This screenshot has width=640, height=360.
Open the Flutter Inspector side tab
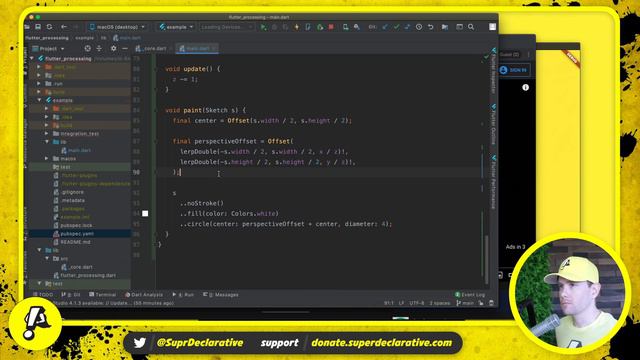(493, 71)
